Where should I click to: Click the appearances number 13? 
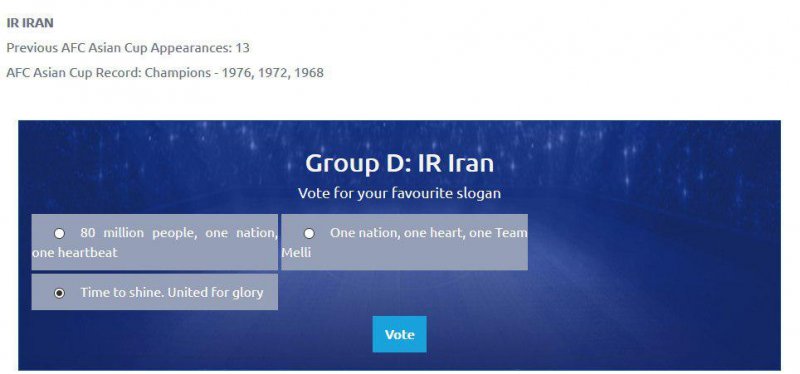(243, 48)
